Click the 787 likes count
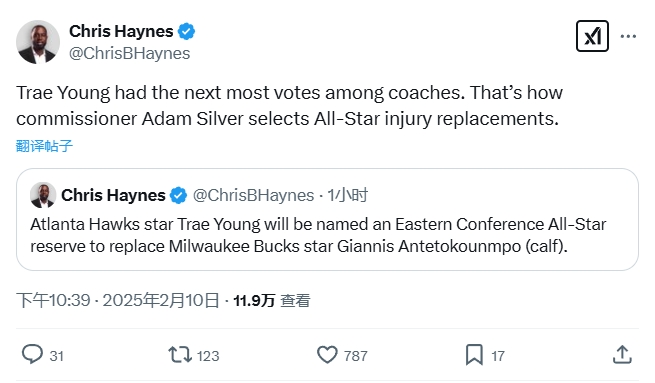Screen dimensions: 655x383 (355, 356)
